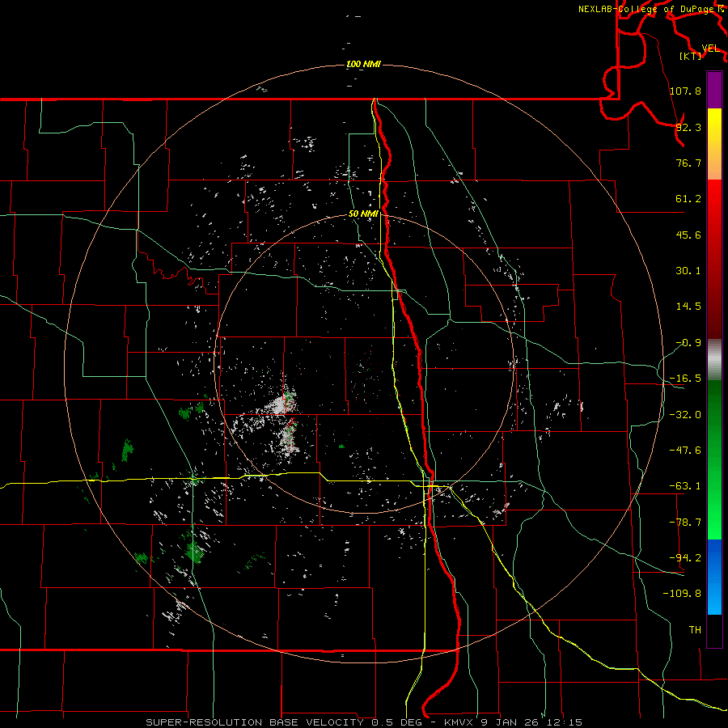Click the 30.1 value on velocity scale
This screenshot has height=728, width=728.
688,271
